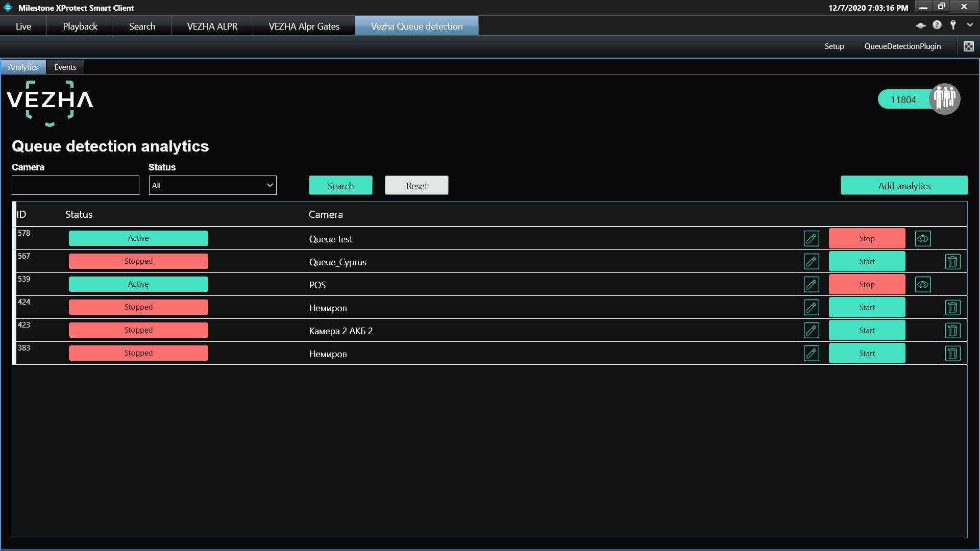This screenshot has height=551, width=980.
Task: Click the Milestone app logo icon
Action: click(8, 8)
